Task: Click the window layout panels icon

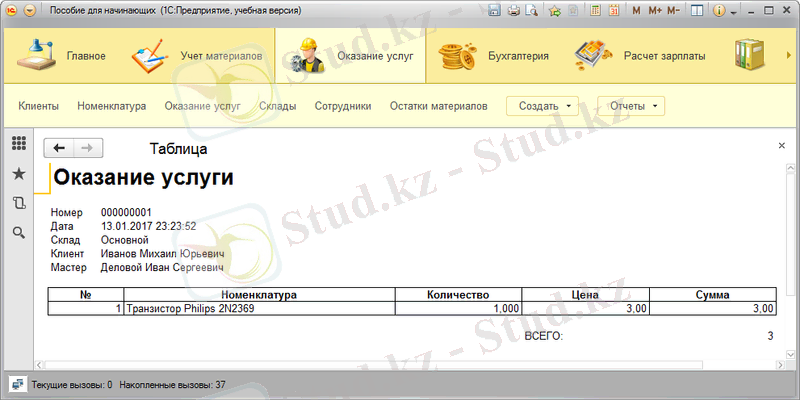Action: pos(697,10)
